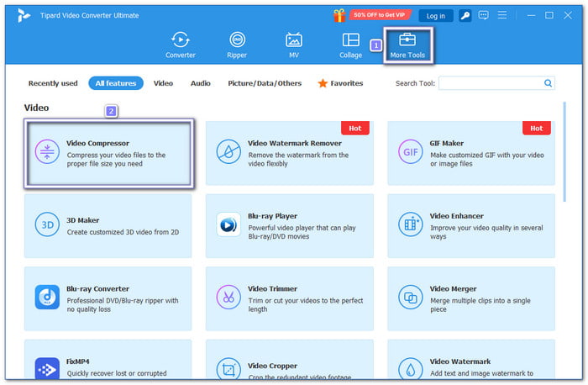Select the All features tab
This screenshot has width=588, height=385.
pyautogui.click(x=116, y=83)
